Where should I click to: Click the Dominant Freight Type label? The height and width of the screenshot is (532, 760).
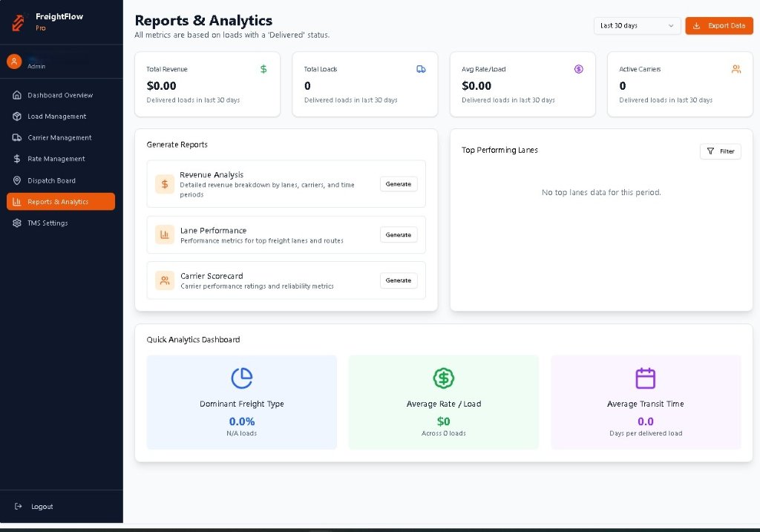pos(242,404)
